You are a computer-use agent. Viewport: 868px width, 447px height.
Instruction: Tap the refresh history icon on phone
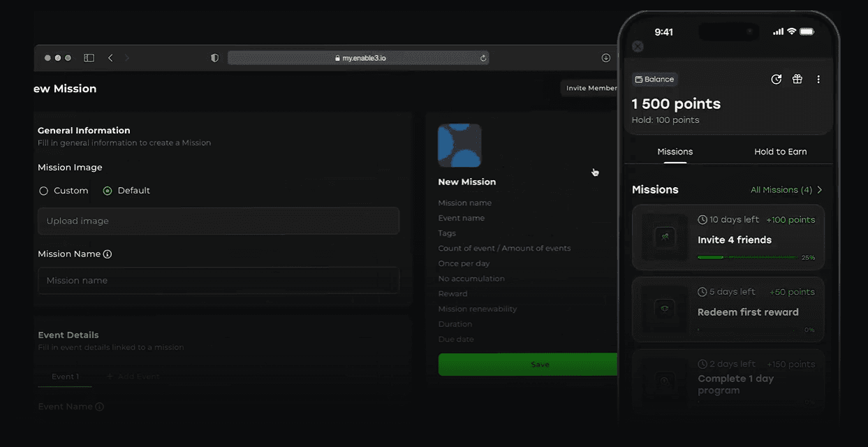pyautogui.click(x=776, y=80)
